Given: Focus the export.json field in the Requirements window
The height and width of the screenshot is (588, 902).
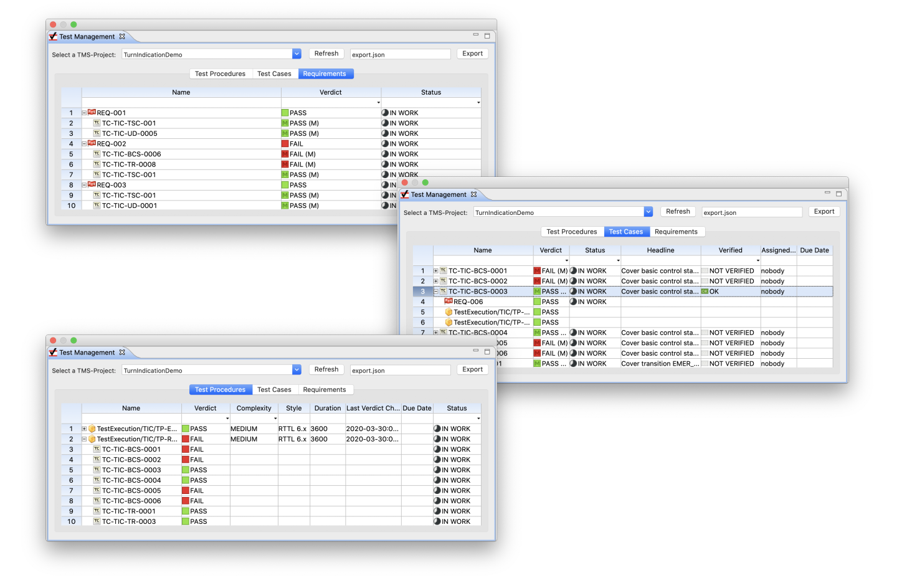Looking at the screenshot, I should (x=400, y=54).
